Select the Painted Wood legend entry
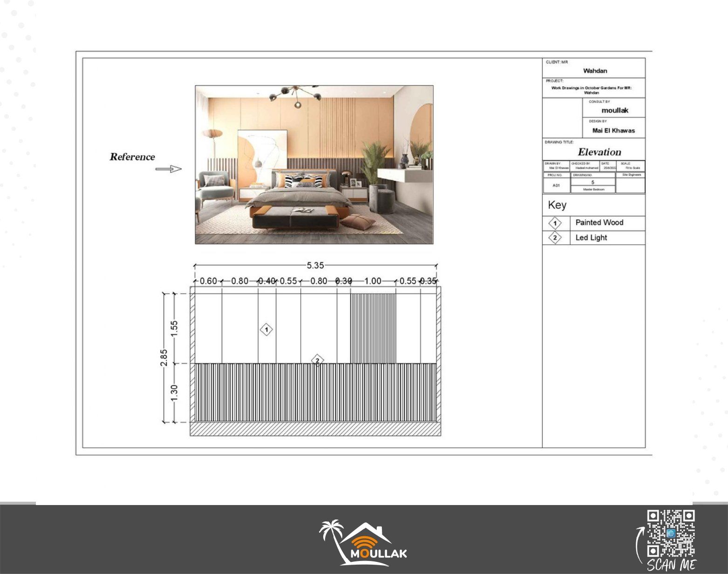Image resolution: width=728 pixels, height=574 pixels. (x=599, y=223)
